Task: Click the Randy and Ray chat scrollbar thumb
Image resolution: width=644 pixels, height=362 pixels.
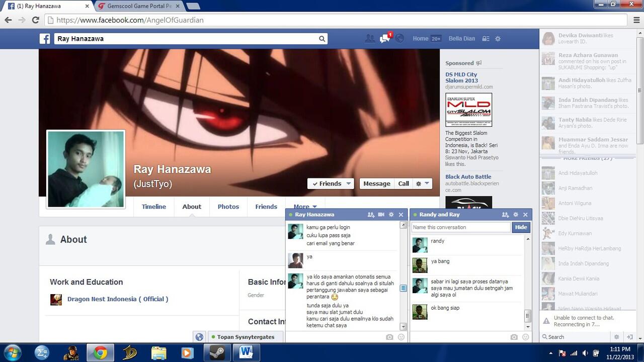Action: pos(528,316)
